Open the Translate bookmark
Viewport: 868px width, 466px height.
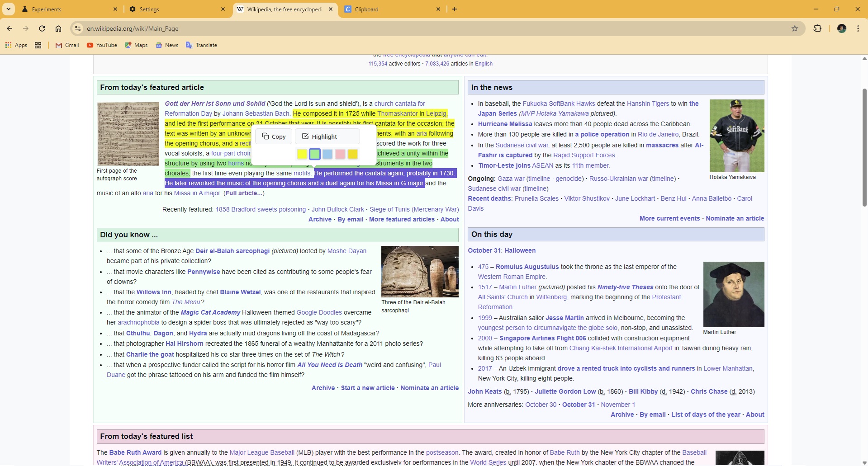click(201, 45)
